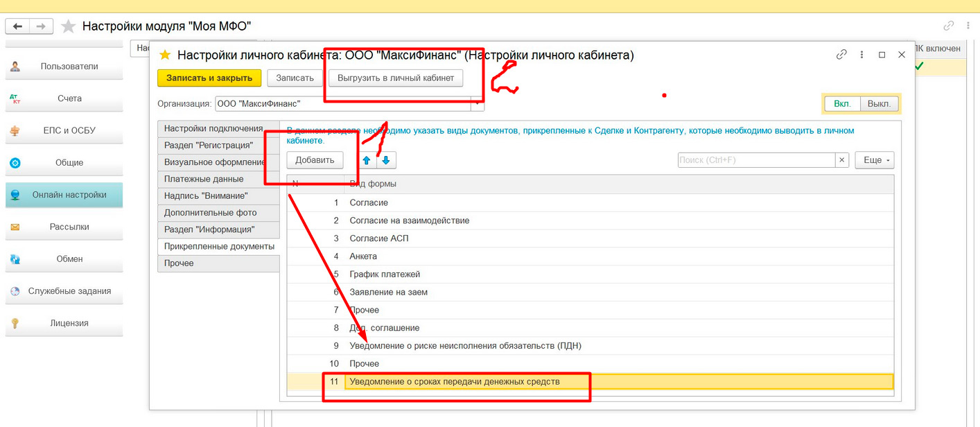Click the Организация input field
The width and height of the screenshot is (980, 427).
[x=343, y=104]
